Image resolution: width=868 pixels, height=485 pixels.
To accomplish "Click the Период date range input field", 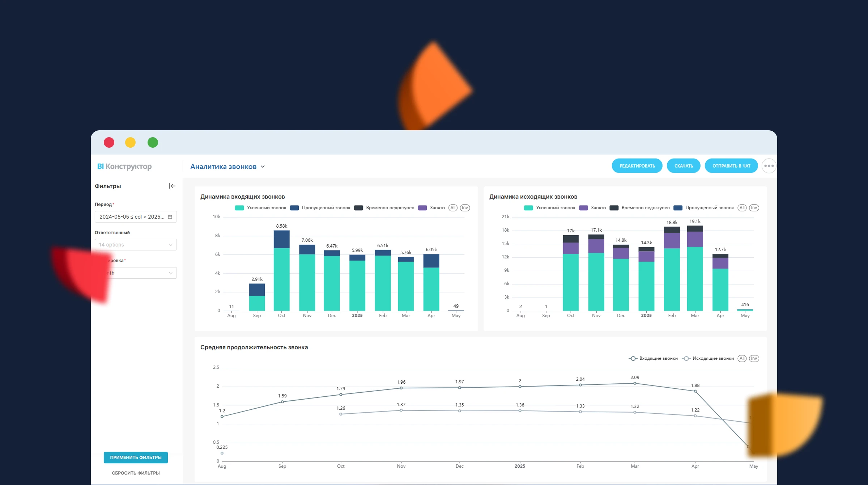I will click(x=132, y=217).
